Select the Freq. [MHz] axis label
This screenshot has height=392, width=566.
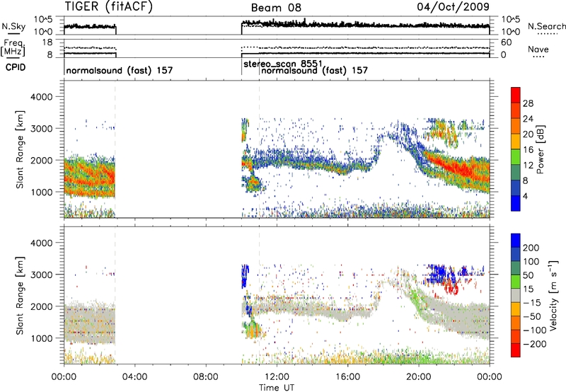pyautogui.click(x=13, y=48)
